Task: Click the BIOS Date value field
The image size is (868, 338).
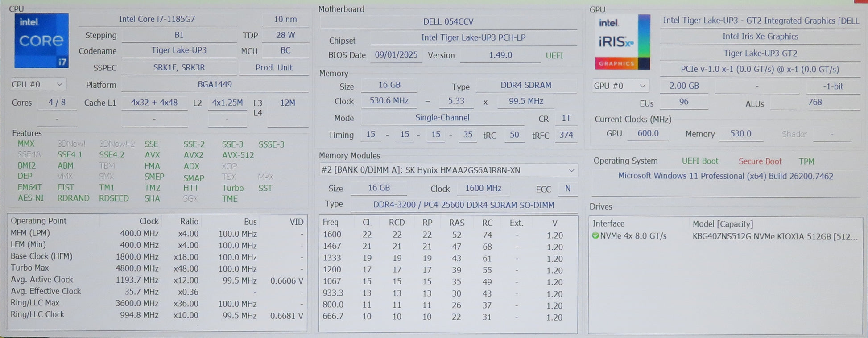Action: 396,55
